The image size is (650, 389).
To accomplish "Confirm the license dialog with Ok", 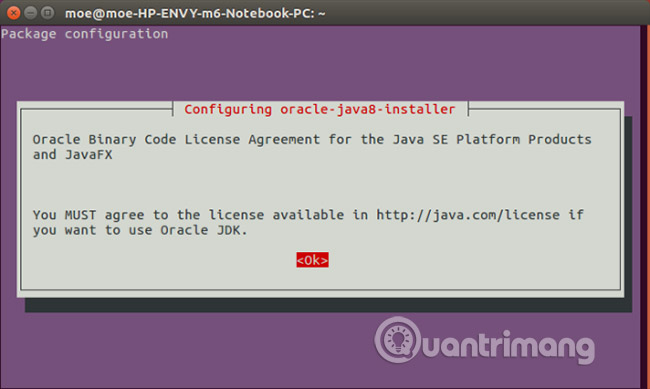I will coord(312,260).
